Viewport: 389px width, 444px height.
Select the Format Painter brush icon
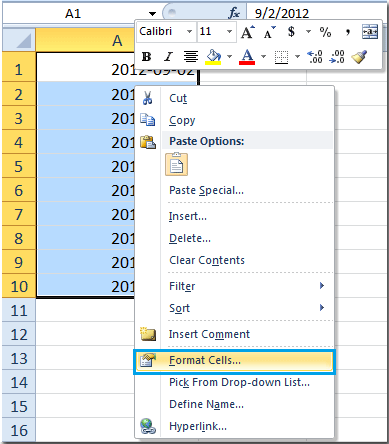point(359,57)
